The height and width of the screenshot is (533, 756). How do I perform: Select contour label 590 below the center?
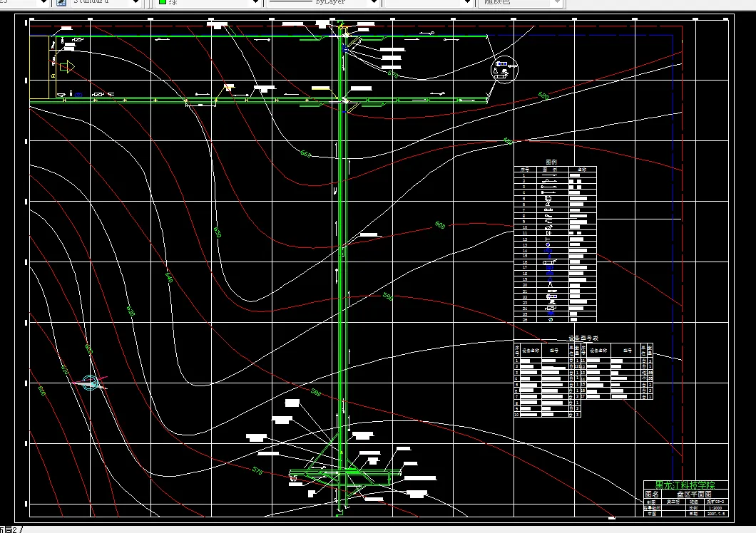388,296
